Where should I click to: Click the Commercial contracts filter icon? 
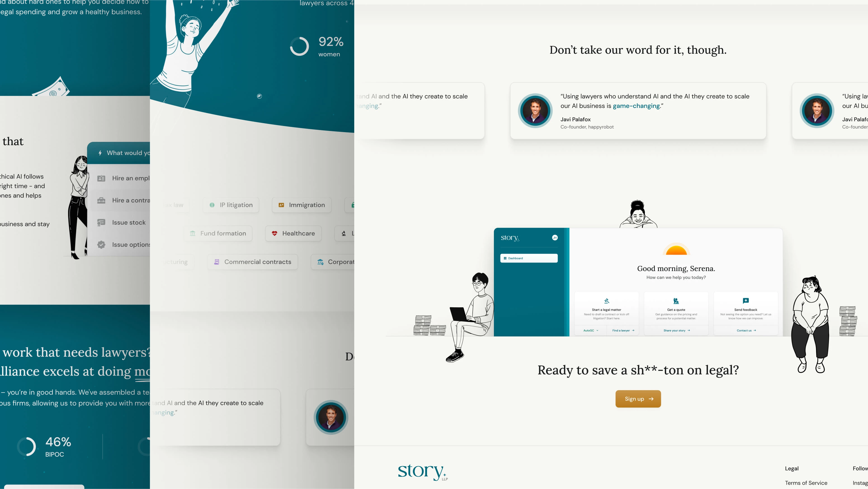216,262
